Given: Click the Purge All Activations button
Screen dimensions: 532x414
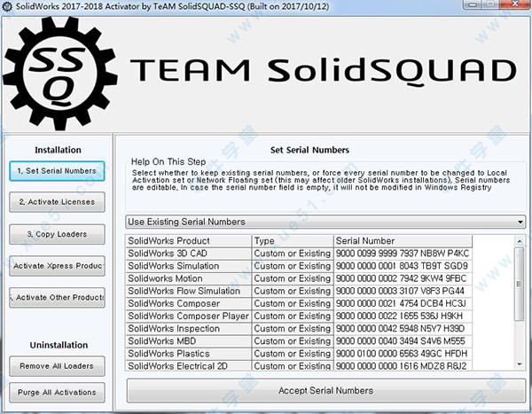Looking at the screenshot, I should (57, 393).
